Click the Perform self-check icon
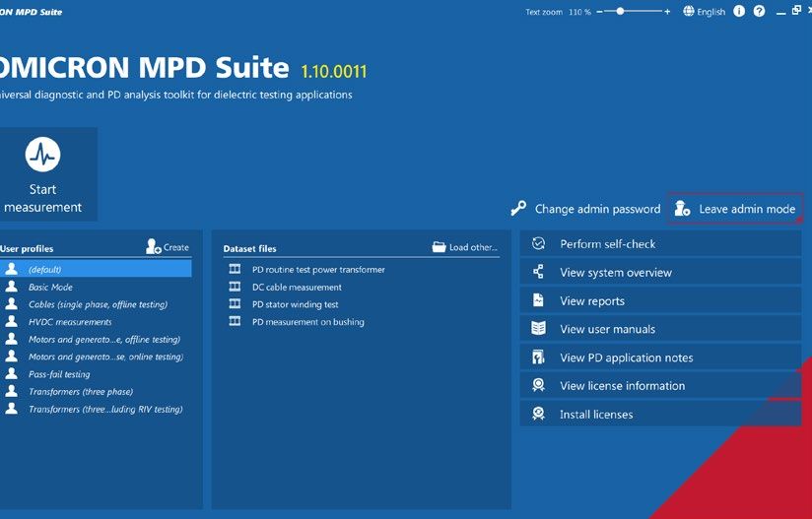 tap(539, 244)
